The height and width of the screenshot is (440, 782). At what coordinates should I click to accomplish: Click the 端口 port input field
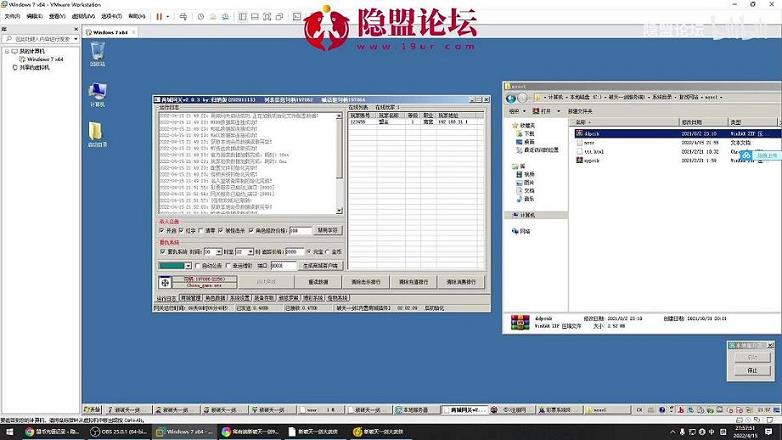click(283, 266)
